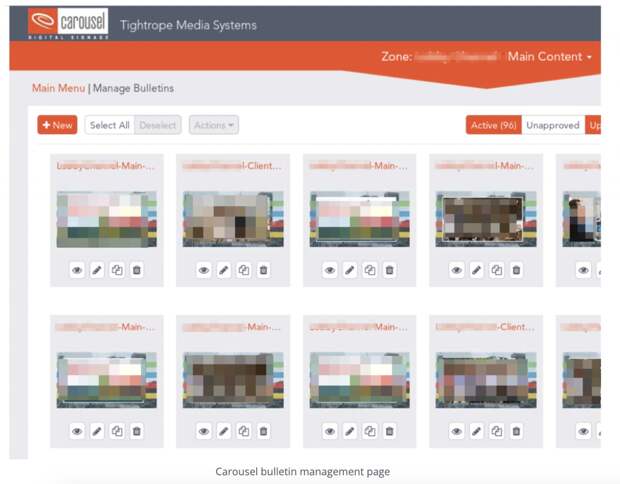
Task: Click the Carousel Digital Signage logo
Action: (68, 24)
